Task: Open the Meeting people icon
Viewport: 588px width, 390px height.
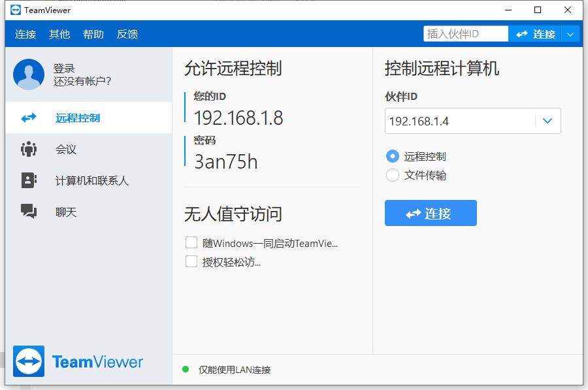Action: [x=29, y=150]
